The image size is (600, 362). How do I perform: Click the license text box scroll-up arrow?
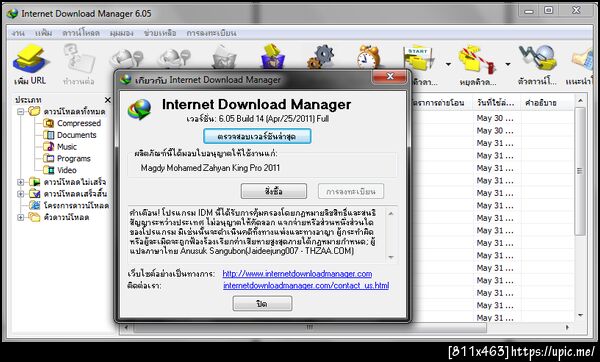click(391, 213)
